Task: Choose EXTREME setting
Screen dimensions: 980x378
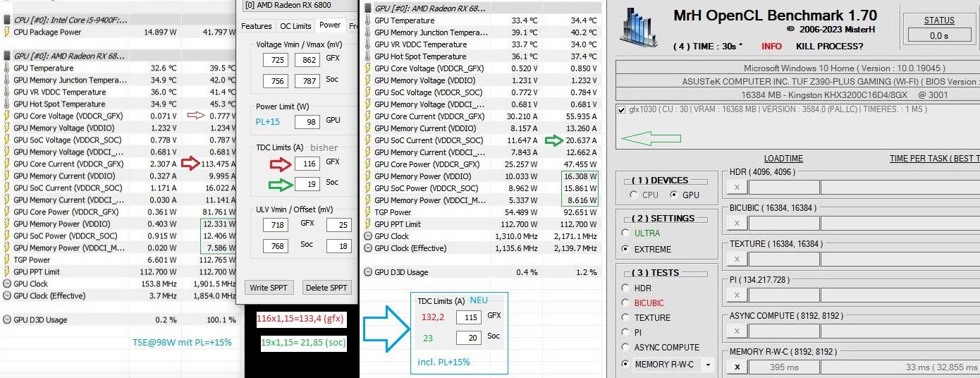Action: click(x=625, y=249)
